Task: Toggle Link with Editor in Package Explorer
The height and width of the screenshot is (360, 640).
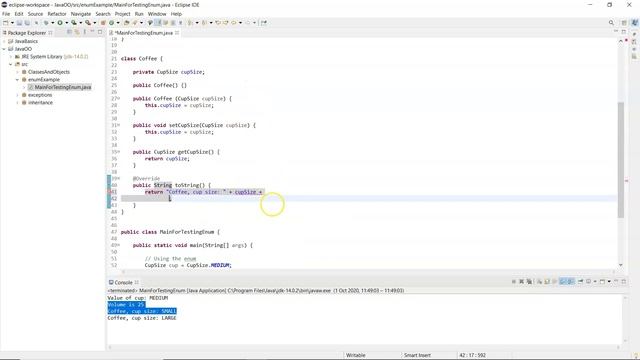Action: click(77, 32)
